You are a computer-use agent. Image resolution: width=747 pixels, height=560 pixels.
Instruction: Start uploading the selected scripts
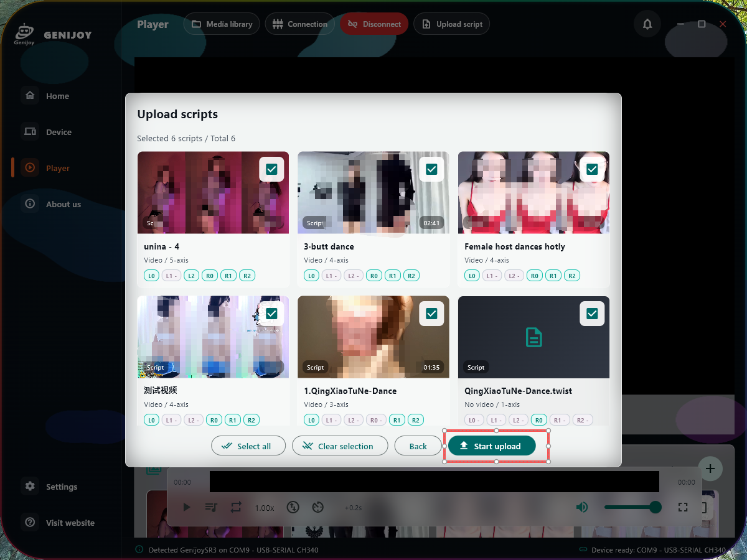(492, 446)
